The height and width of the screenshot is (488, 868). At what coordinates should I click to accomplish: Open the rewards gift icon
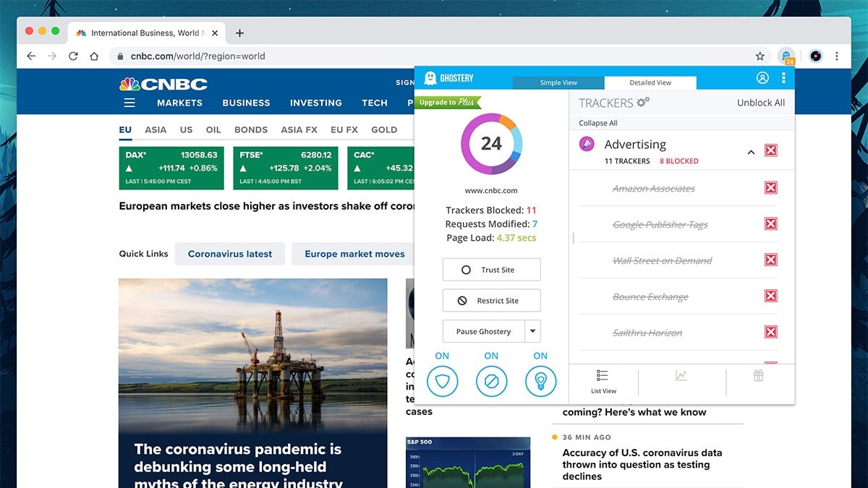click(758, 375)
